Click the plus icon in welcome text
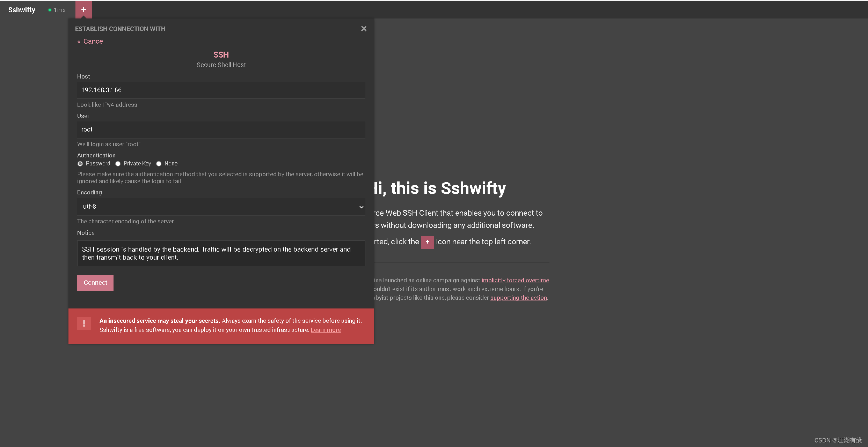 pos(427,242)
